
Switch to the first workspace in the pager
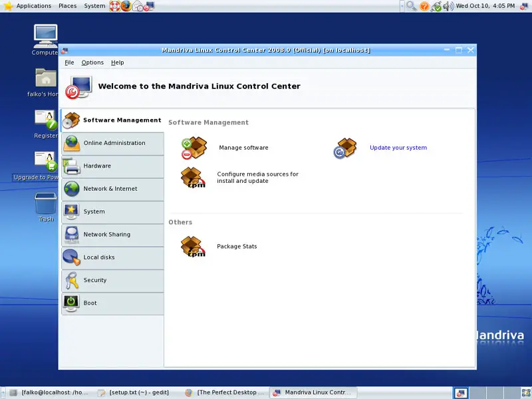[461, 393]
